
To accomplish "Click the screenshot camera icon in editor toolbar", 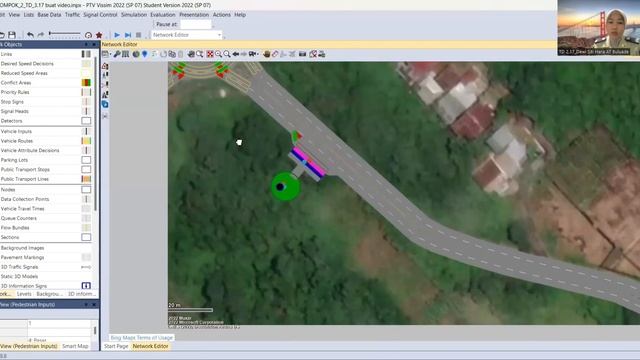I will click(x=302, y=54).
